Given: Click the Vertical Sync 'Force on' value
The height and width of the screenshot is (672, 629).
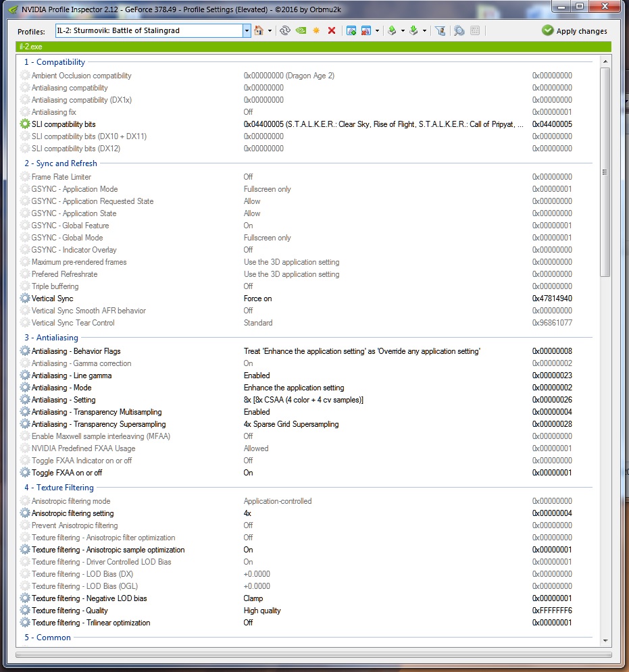Looking at the screenshot, I should 257,299.
